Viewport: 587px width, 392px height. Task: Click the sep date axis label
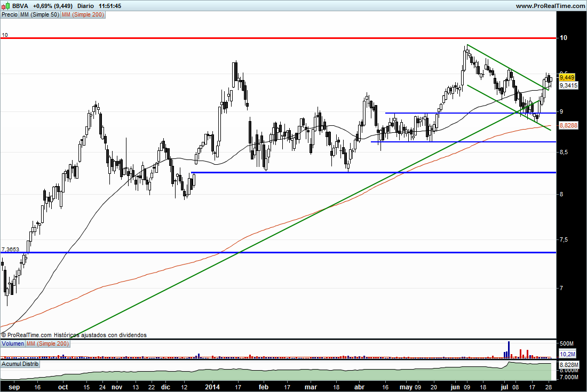(14, 387)
